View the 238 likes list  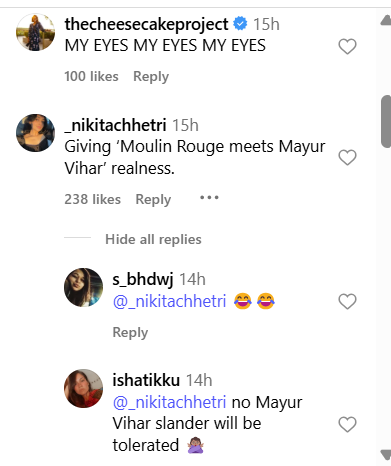92,199
